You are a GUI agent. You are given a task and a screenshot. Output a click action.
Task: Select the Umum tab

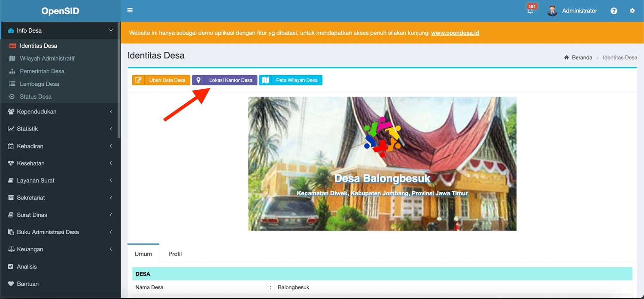(x=143, y=254)
